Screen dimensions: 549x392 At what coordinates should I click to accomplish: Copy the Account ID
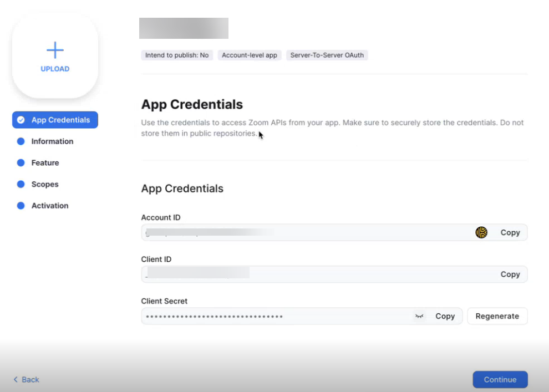510,232
